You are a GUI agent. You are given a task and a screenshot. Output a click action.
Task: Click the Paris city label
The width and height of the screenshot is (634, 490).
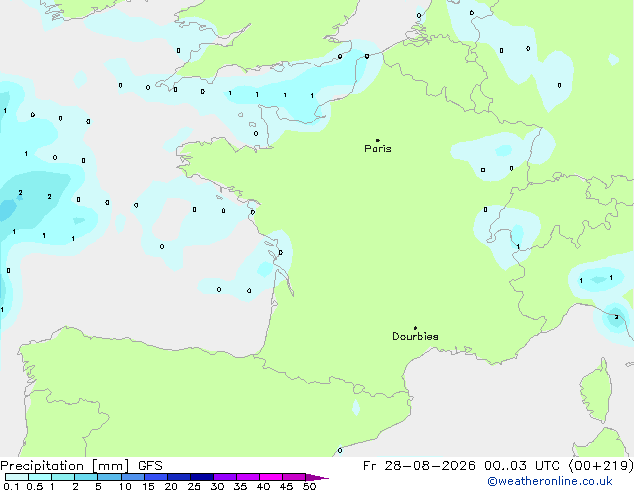378,149
